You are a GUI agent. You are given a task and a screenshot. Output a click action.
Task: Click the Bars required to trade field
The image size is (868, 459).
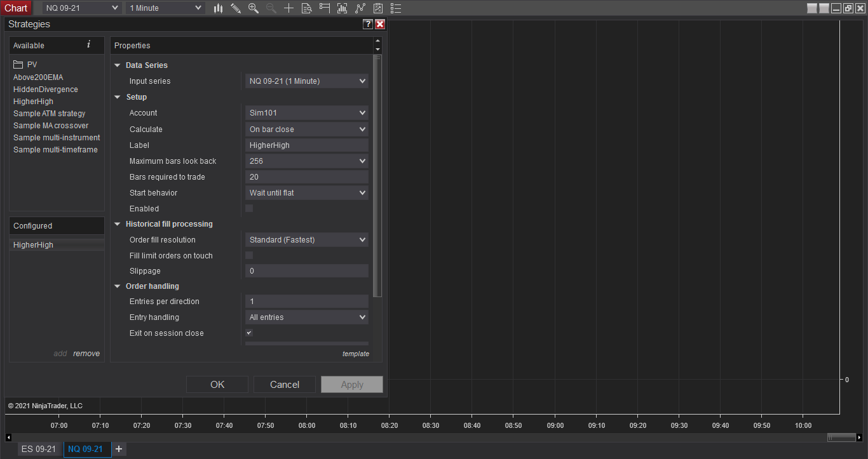307,177
